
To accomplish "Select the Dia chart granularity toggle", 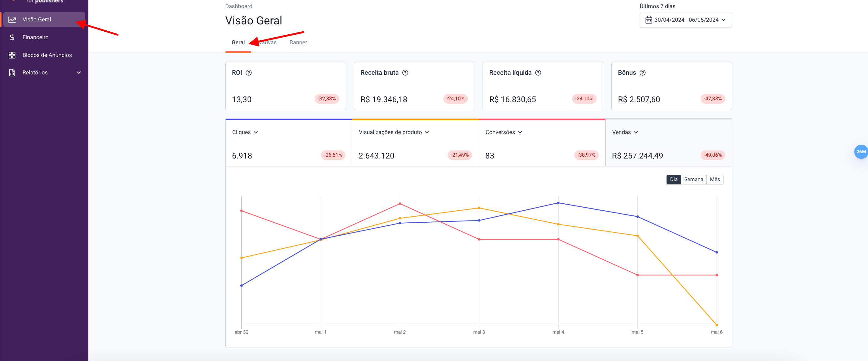I will 673,180.
